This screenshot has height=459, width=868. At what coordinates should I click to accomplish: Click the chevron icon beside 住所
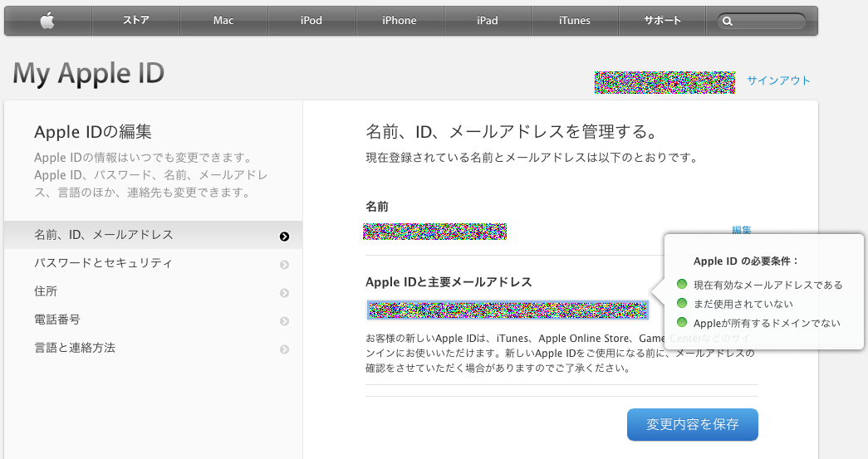coord(285,293)
